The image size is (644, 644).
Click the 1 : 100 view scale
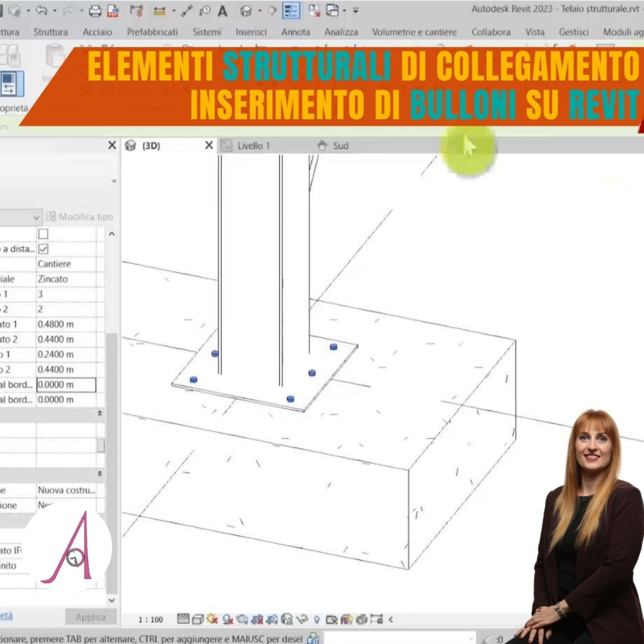[x=151, y=620]
